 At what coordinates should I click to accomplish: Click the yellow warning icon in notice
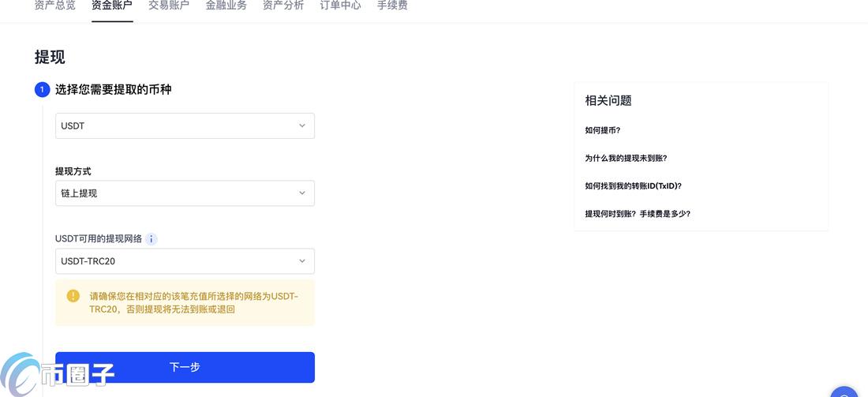[73, 296]
